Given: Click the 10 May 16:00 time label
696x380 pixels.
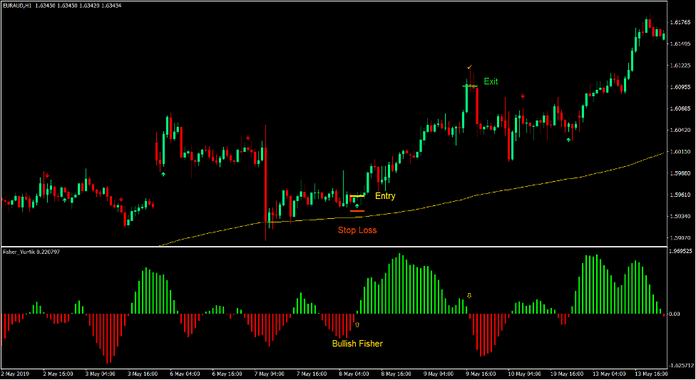Looking at the screenshot, I should click(x=567, y=374).
